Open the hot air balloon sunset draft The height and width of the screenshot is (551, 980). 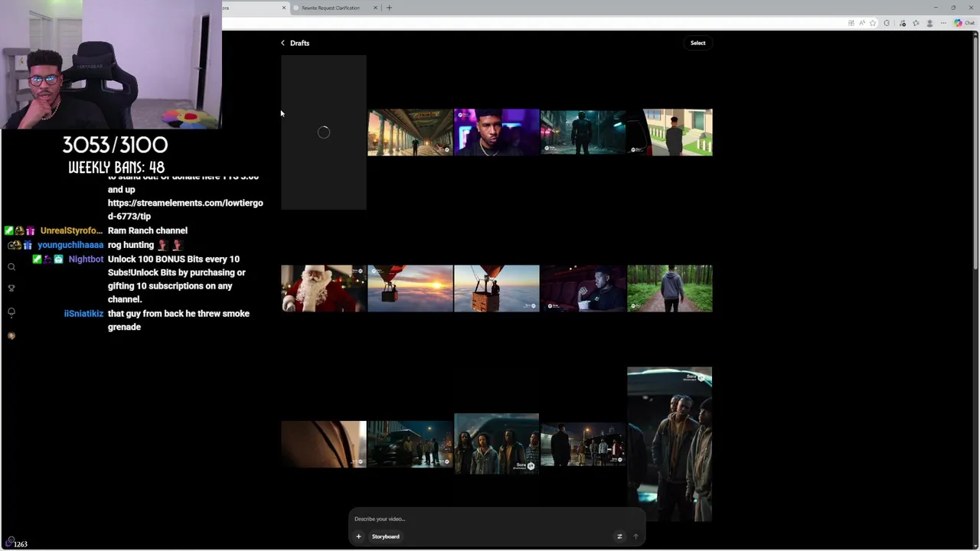pyautogui.click(x=410, y=289)
